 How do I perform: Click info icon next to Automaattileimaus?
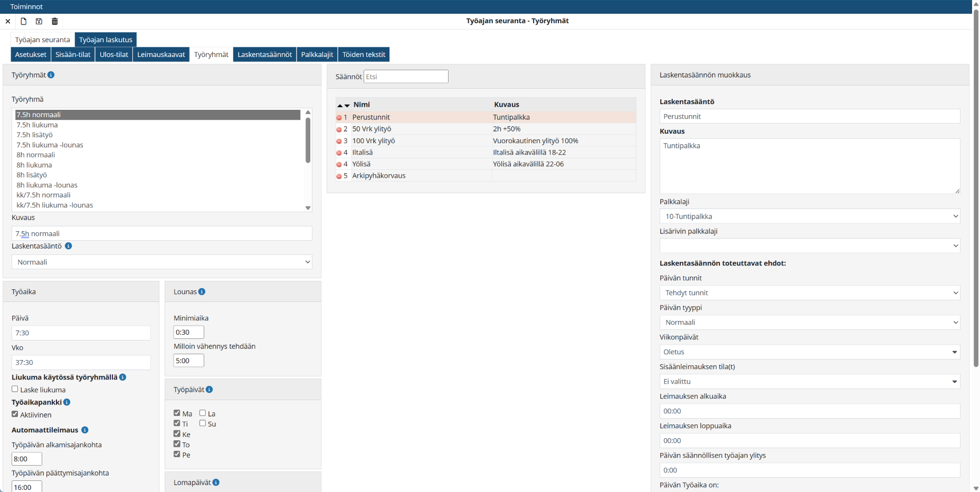[x=85, y=430]
